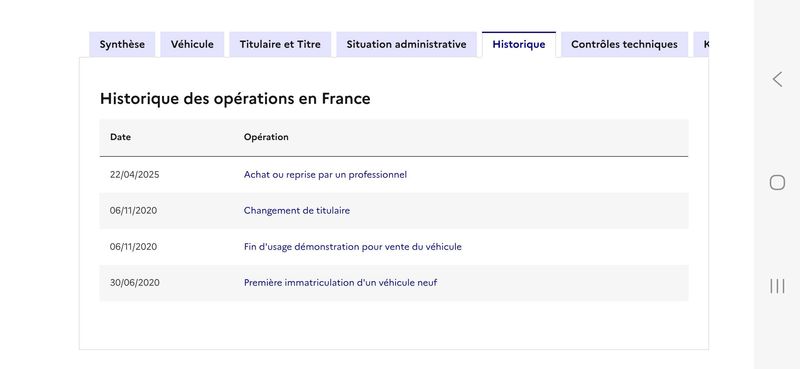This screenshot has width=800, height=369.
Task: Select the Historique tab
Action: tap(519, 44)
